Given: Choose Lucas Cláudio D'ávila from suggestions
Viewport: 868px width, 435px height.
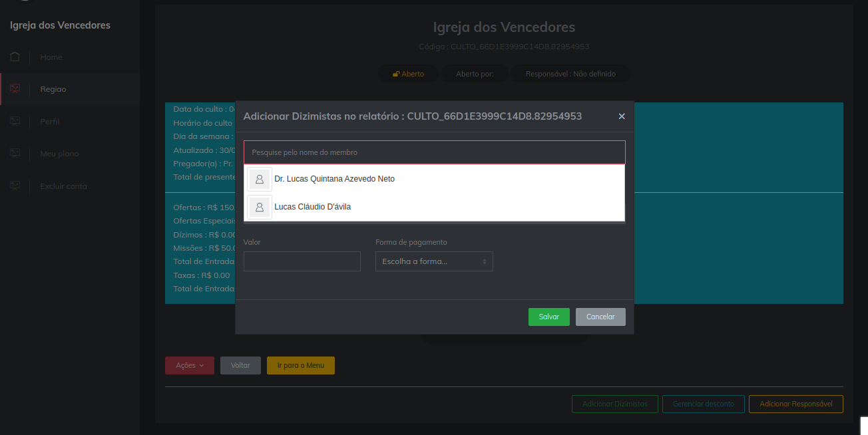Looking at the screenshot, I should click(x=312, y=207).
